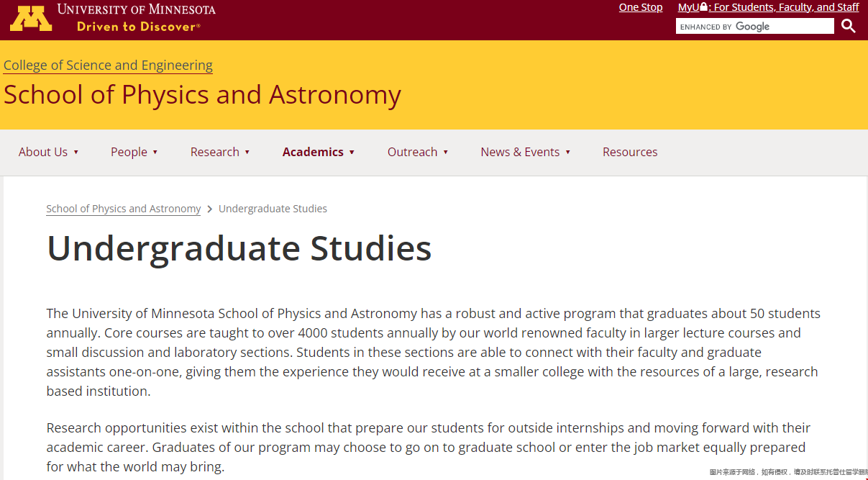This screenshot has height=480, width=868.
Task: Open the News & Events menu
Action: (520, 152)
